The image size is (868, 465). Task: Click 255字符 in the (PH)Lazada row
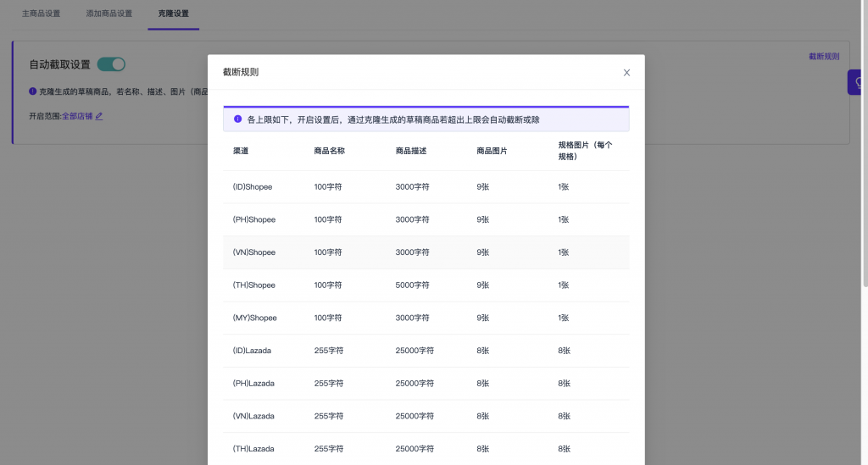pos(329,383)
